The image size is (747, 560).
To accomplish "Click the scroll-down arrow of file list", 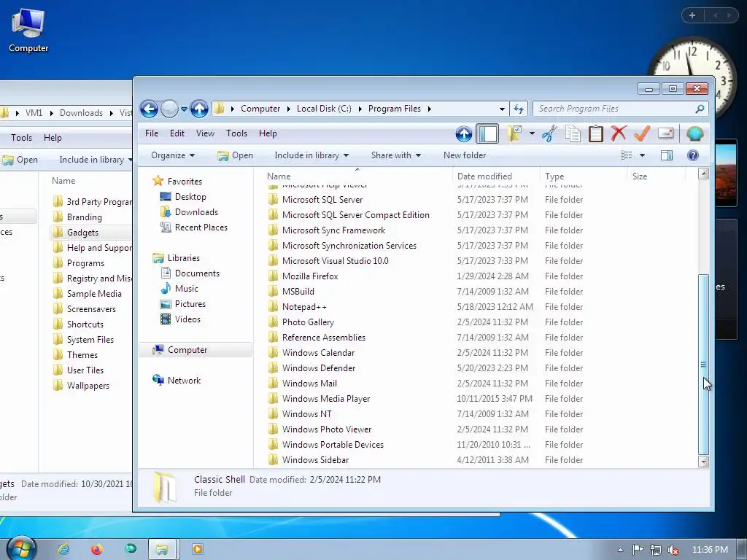I will (703, 462).
